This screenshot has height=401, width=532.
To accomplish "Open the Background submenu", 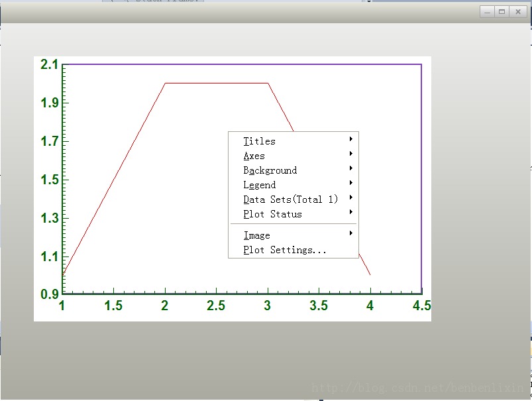I will click(293, 170).
